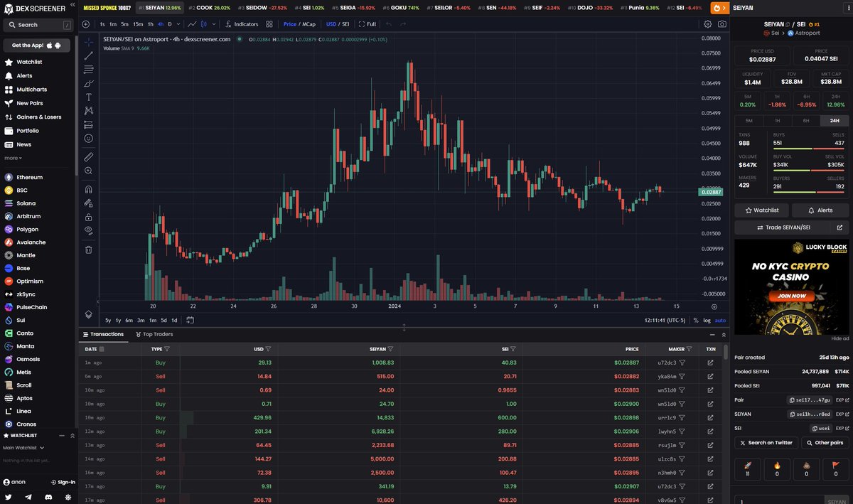Select the 6H stats tab
853x504 pixels.
pyautogui.click(x=806, y=121)
